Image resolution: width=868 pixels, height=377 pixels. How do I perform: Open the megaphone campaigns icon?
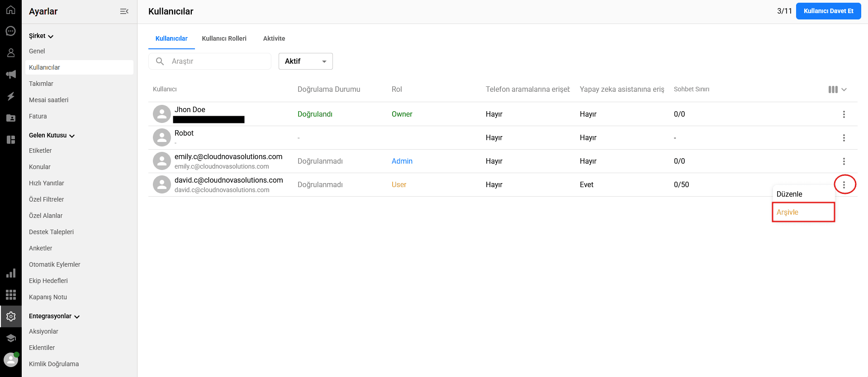pos(11,75)
